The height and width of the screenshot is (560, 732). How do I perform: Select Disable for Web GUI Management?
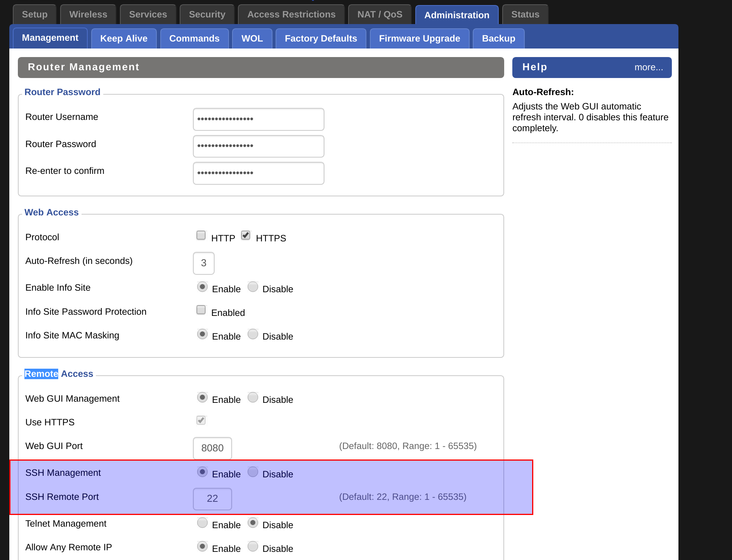253,397
